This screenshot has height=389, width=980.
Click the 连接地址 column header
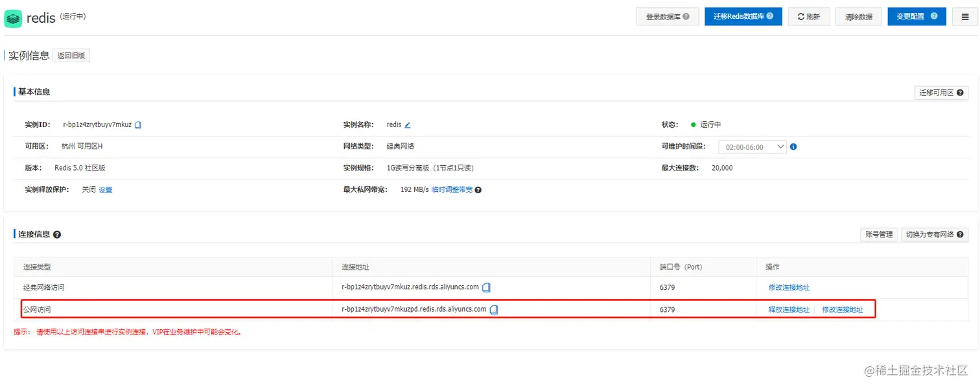tap(355, 267)
